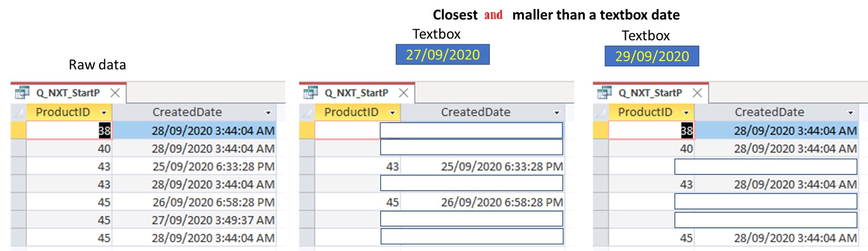
Task: Click the textbox showing 27/09/2020
Action: pyautogui.click(x=443, y=55)
